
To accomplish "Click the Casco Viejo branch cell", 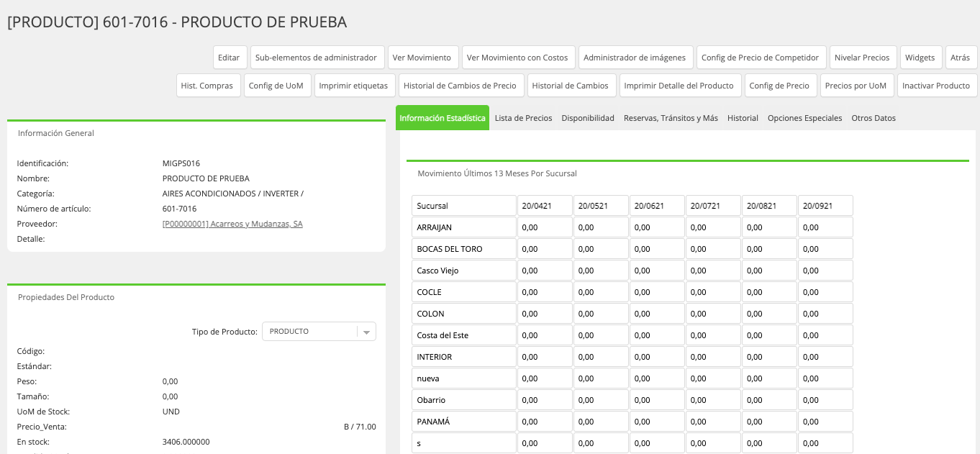I will pos(464,271).
